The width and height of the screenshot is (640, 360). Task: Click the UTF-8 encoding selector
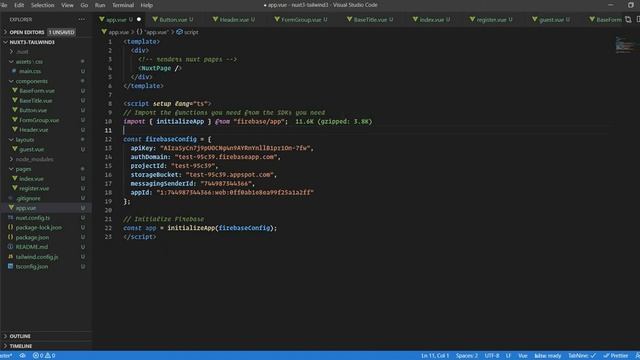(491, 356)
